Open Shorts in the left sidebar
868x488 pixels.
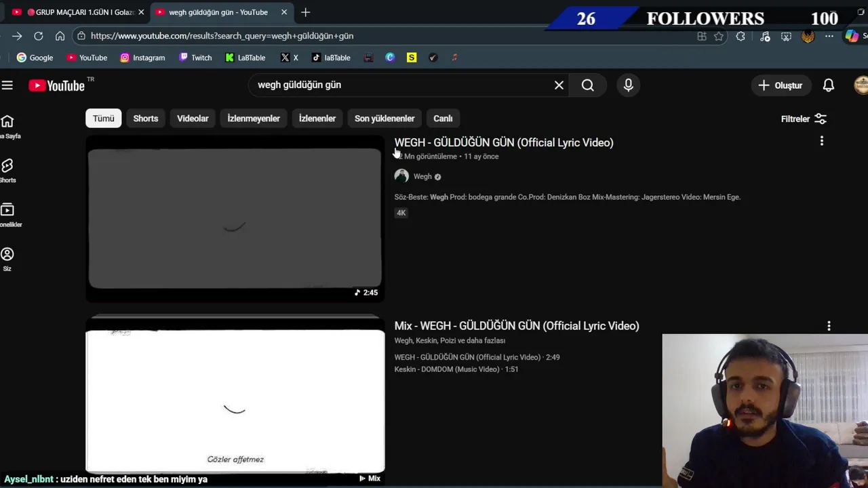coord(8,171)
